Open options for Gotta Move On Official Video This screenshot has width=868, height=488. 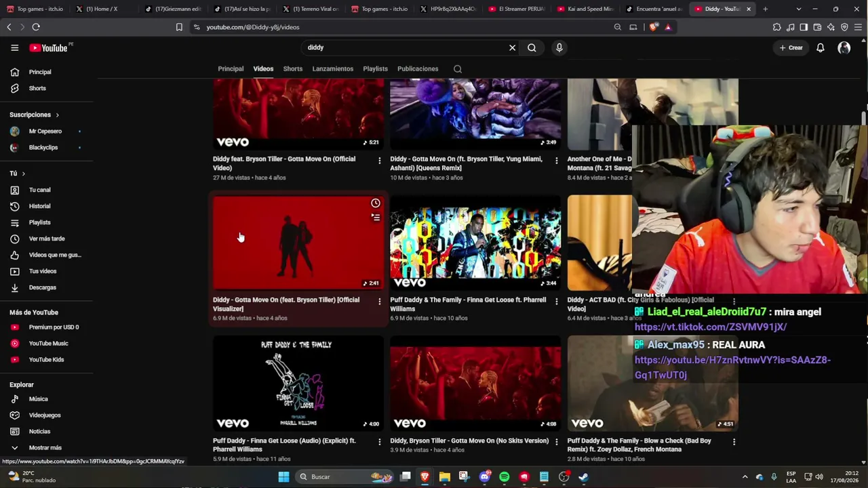click(x=379, y=161)
